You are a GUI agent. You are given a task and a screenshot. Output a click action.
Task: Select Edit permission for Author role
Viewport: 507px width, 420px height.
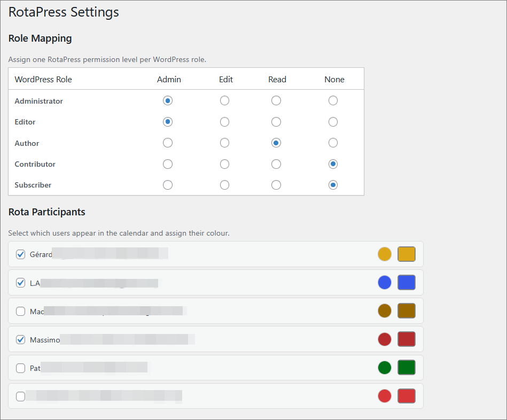pos(224,143)
